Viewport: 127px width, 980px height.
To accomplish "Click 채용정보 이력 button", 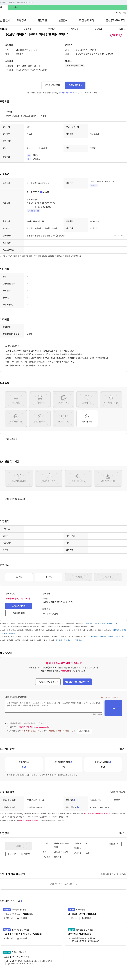I will pyautogui.click(x=114, y=844).
